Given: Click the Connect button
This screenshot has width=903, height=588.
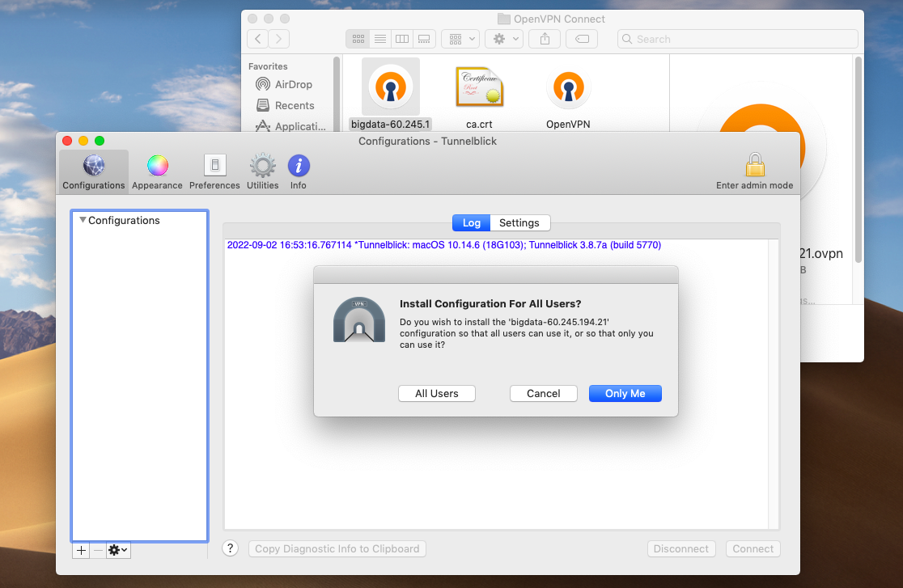Looking at the screenshot, I should (753, 549).
